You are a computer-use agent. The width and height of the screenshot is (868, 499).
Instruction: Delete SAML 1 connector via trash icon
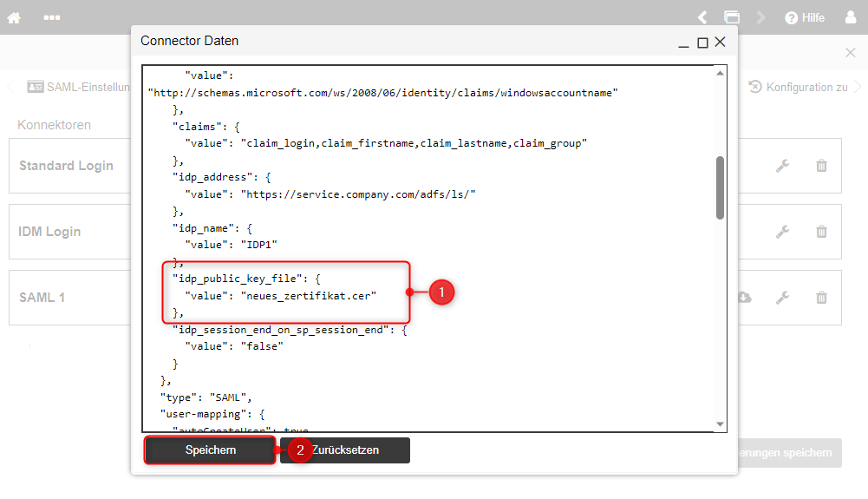pos(821,298)
